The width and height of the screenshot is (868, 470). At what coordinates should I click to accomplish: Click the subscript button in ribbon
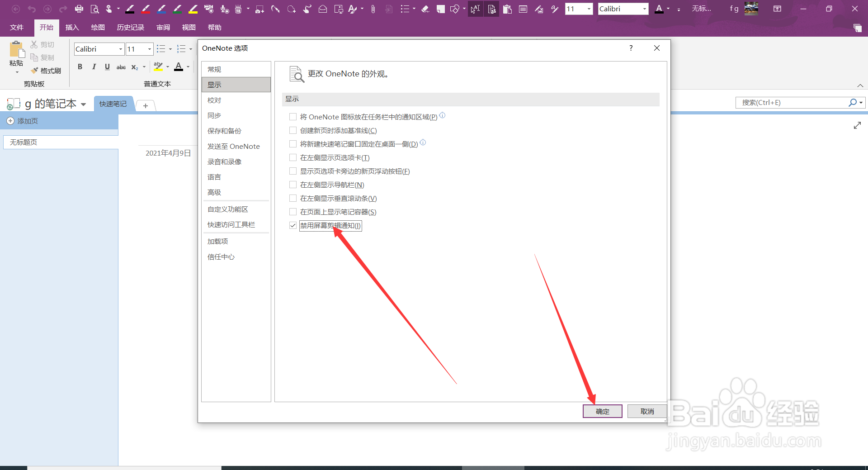pos(135,67)
